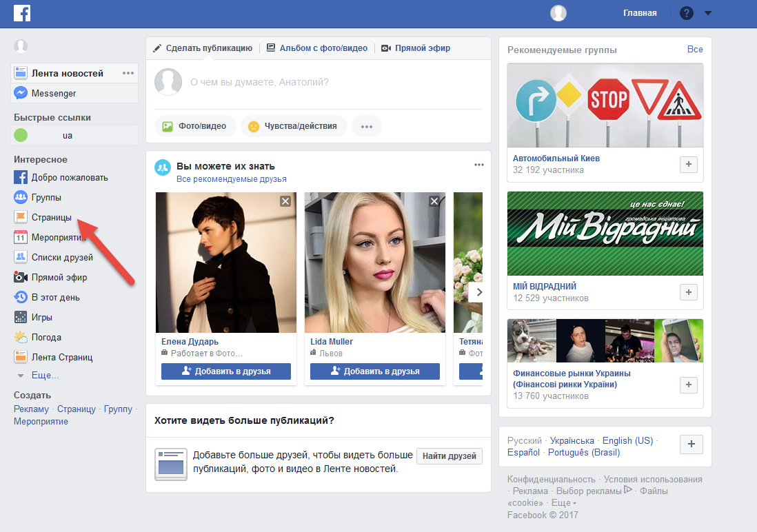Open Елена Дударь profile photo

[x=226, y=263]
